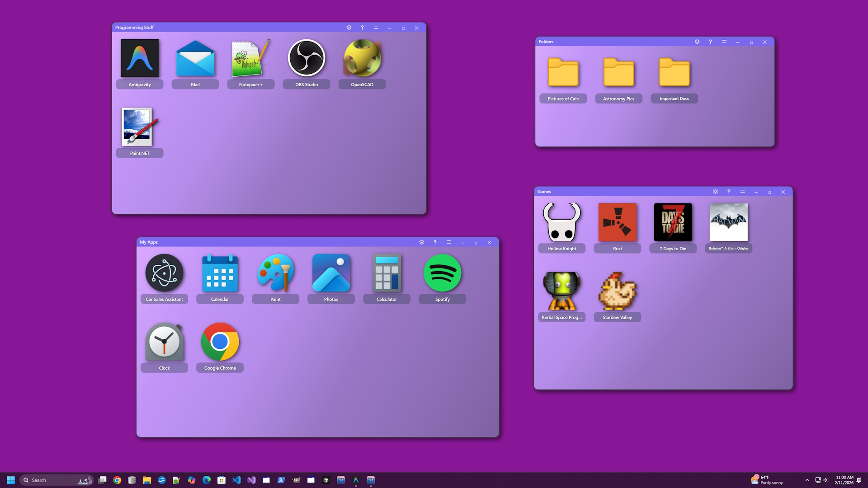
Task: Open the Folders fence options menu
Action: (x=724, y=42)
